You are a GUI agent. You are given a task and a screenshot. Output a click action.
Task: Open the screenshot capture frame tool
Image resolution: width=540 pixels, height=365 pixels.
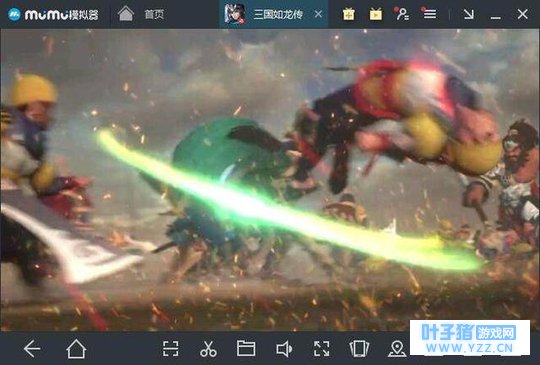pos(170,349)
